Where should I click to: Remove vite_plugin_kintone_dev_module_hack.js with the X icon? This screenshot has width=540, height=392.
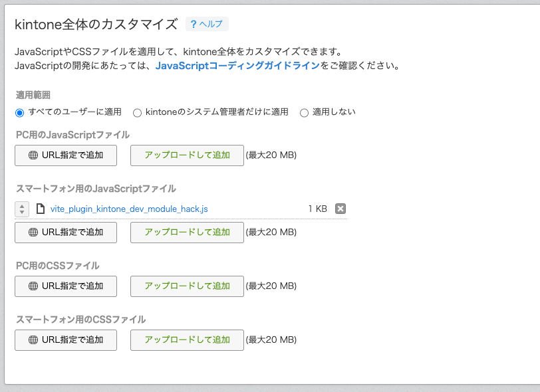tap(340, 209)
